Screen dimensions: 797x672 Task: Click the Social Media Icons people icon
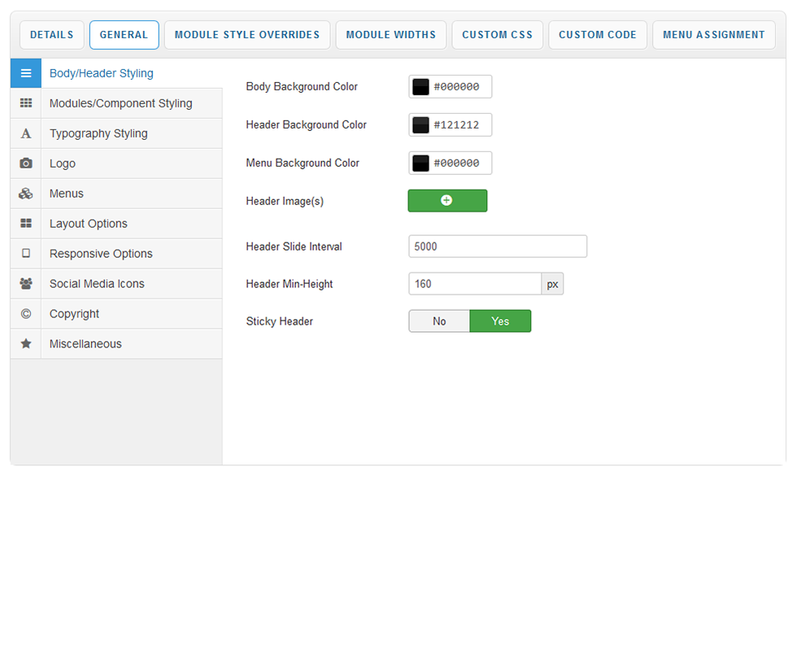point(26,284)
